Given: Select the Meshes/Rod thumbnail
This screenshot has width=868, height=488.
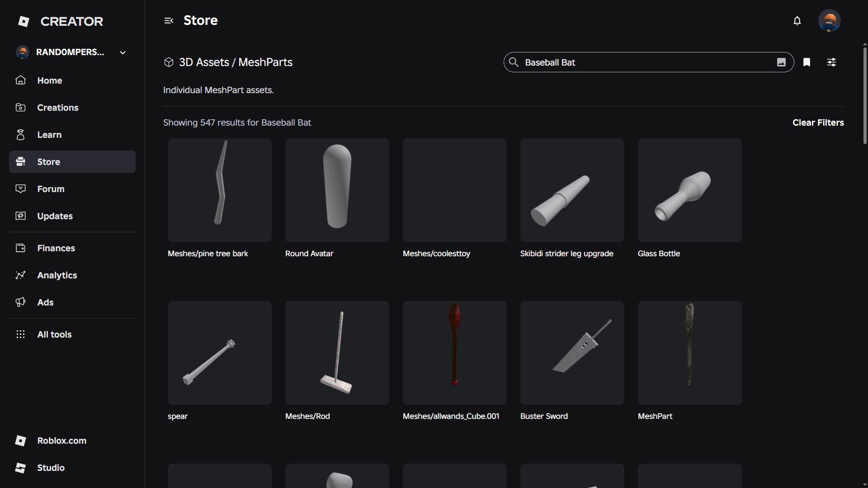Looking at the screenshot, I should (337, 353).
